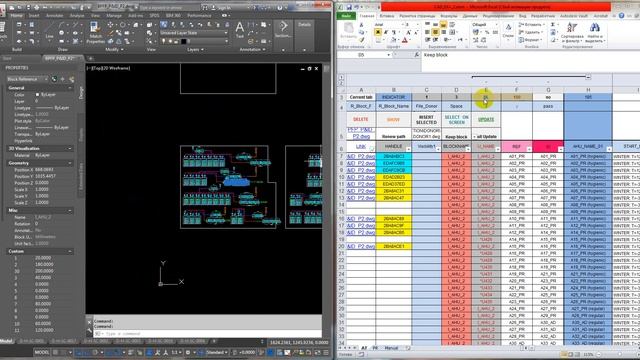
Task: Collapse the Misc properties section
Action: 70,210
